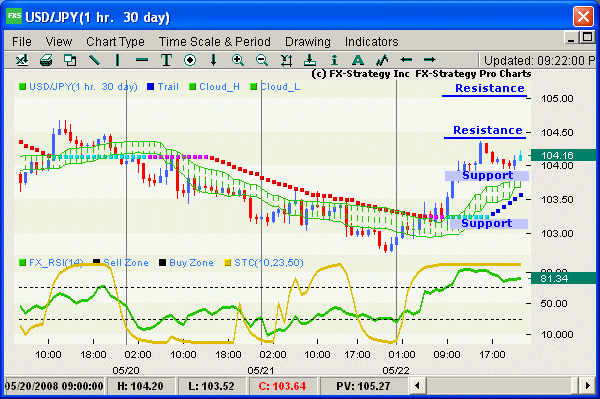Minimize the inner chart window
The height and width of the screenshot is (399, 600).
tap(571, 38)
